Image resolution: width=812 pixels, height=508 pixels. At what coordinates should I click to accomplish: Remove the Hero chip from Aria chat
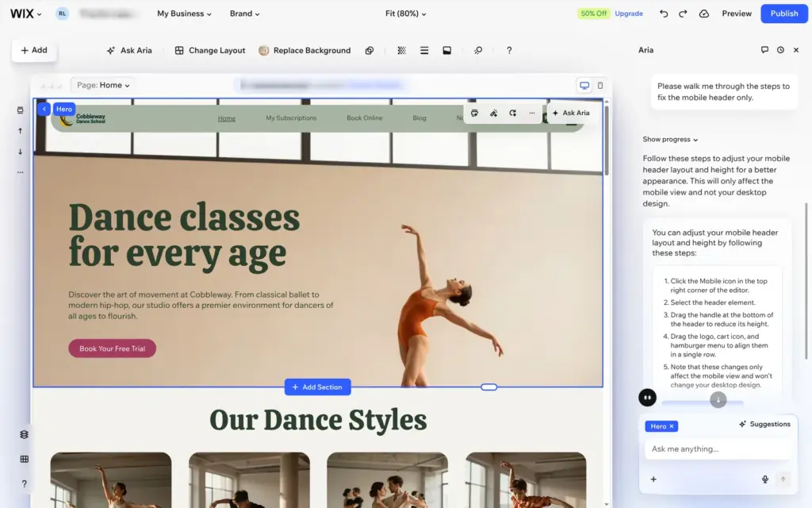click(x=672, y=426)
